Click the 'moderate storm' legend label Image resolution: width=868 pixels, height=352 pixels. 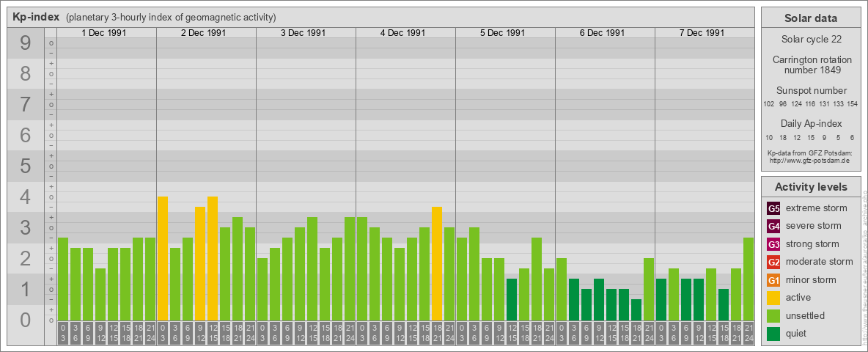pos(820,262)
